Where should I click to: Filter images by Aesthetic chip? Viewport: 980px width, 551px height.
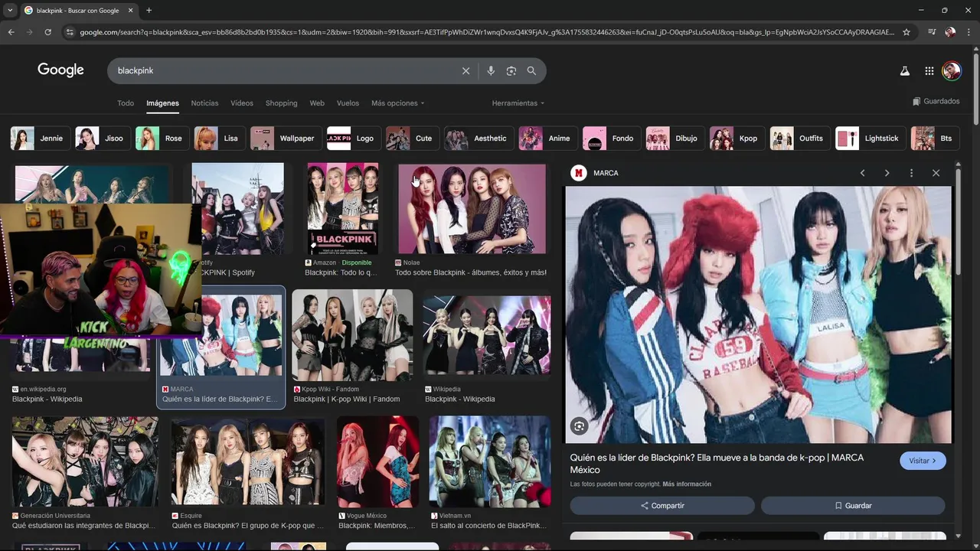pos(479,139)
